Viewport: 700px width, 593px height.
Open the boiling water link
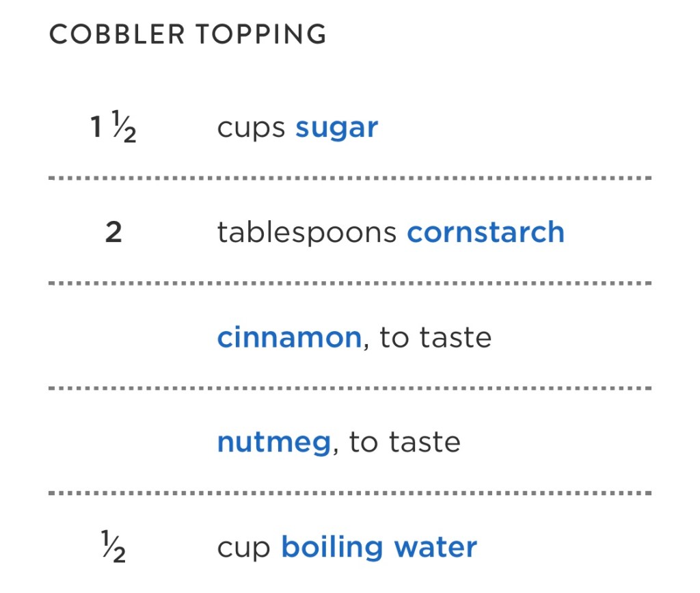click(x=379, y=548)
